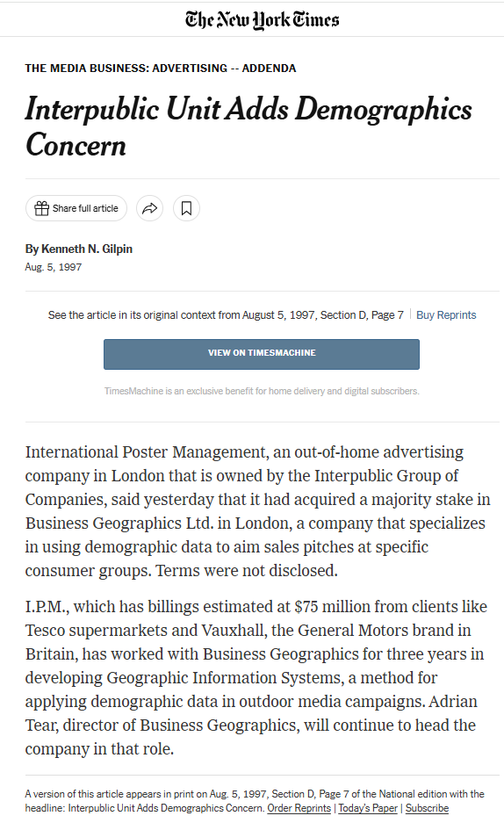
Task: Save the article with the bookmark icon
Action: [186, 208]
